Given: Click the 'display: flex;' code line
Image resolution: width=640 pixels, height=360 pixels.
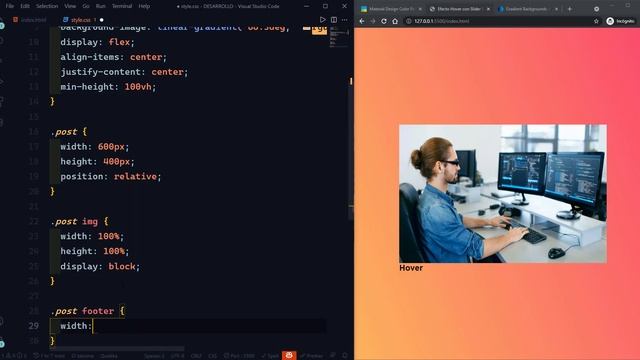Looking at the screenshot, I should 97,42.
